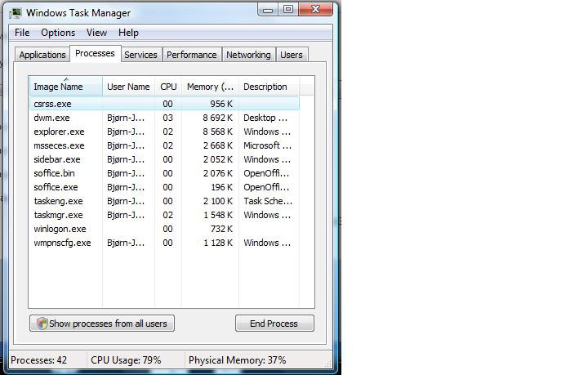The width and height of the screenshot is (588, 375).
Task: Switch to the Services tab
Action: pyautogui.click(x=141, y=55)
